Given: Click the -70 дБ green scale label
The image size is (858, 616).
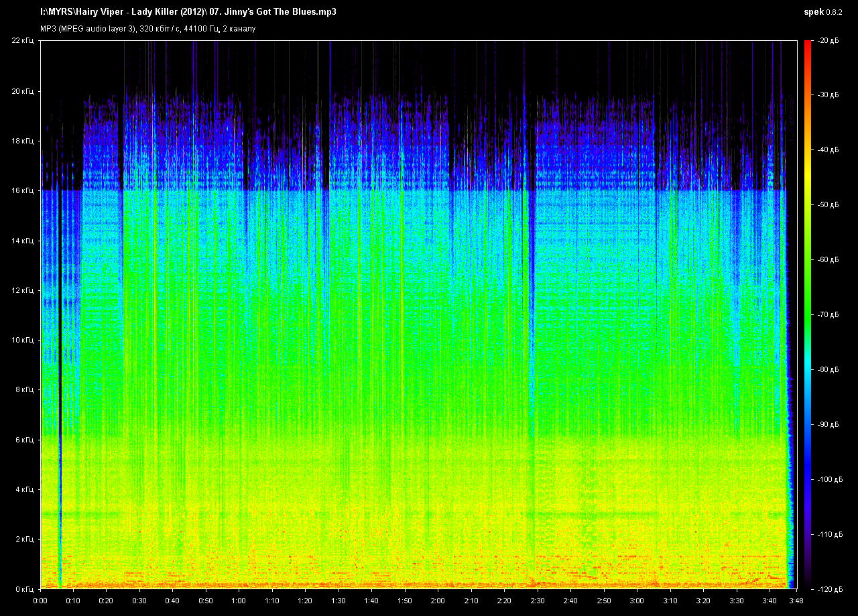Looking at the screenshot, I should pyautogui.click(x=824, y=314).
